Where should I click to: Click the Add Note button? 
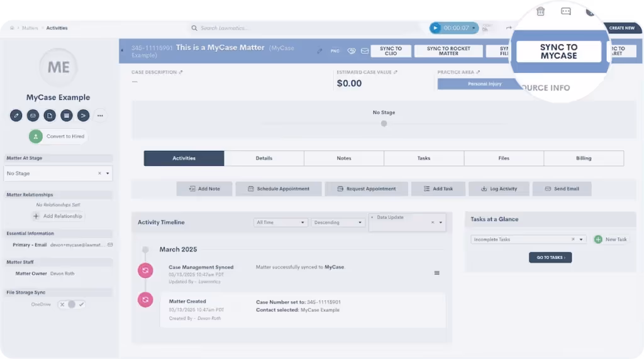click(204, 189)
